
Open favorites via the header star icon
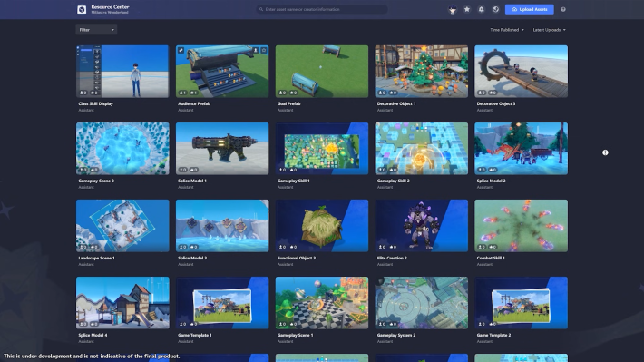[467, 9]
